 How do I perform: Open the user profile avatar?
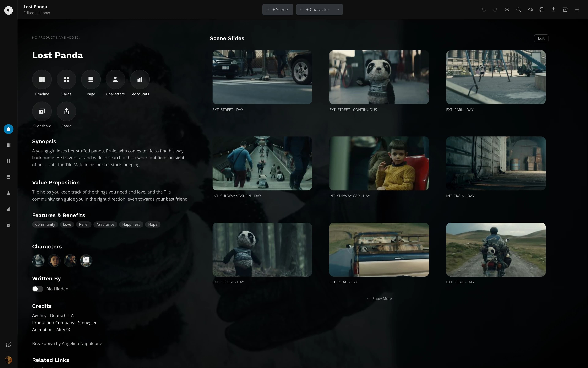(x=9, y=360)
